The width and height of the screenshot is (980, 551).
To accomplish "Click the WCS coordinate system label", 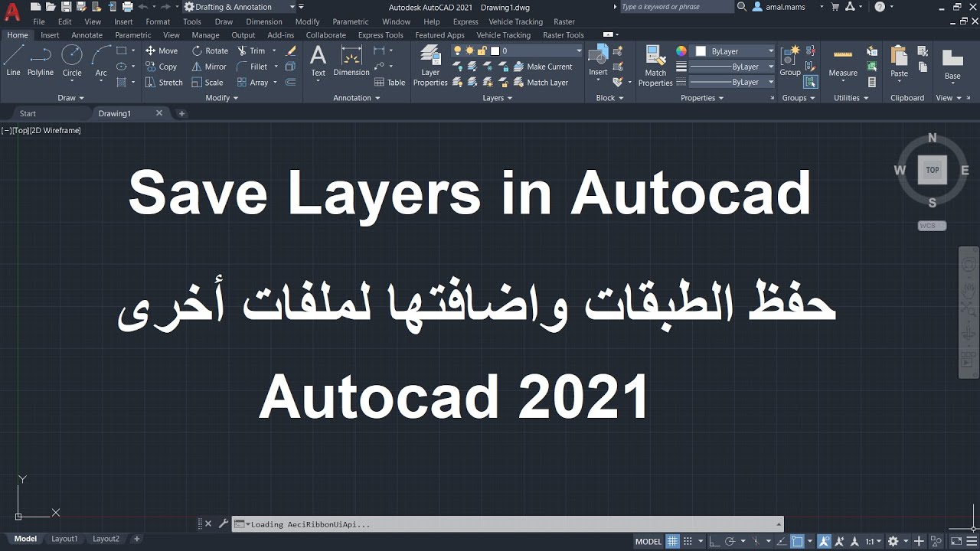I will 932,226.
